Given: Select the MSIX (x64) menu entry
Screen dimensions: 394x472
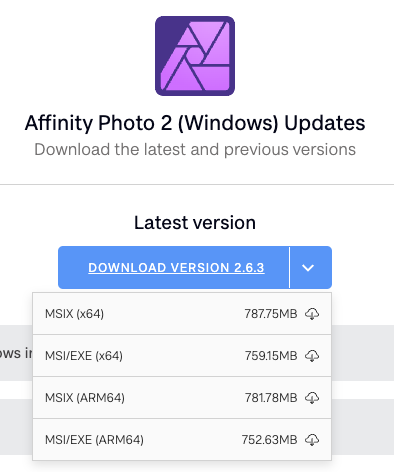Looking at the screenshot, I should click(182, 314).
